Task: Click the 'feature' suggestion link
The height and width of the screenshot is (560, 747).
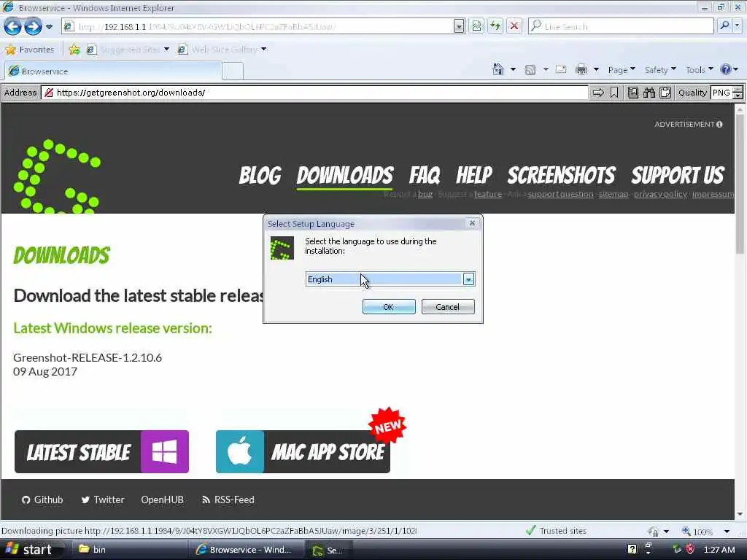Action: point(488,194)
